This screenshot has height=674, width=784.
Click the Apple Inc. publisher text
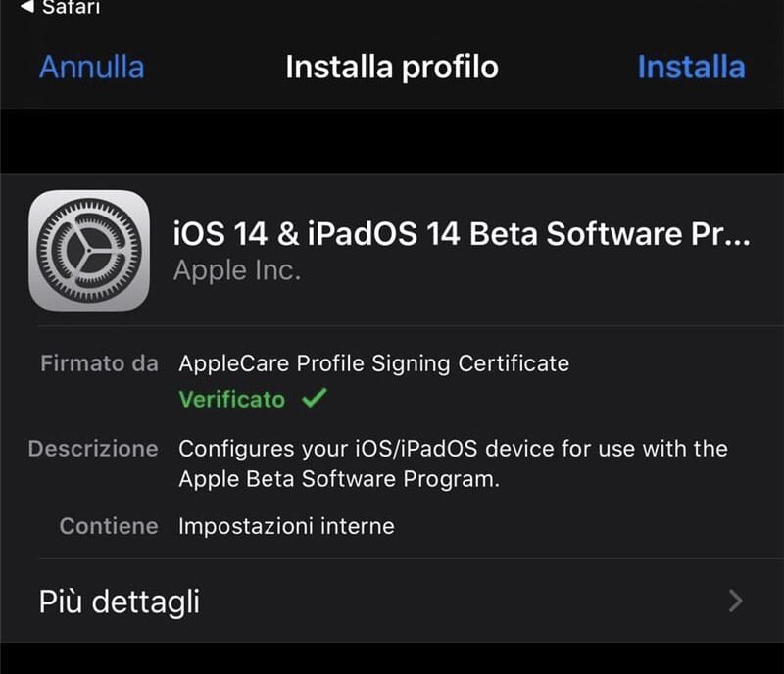click(236, 271)
